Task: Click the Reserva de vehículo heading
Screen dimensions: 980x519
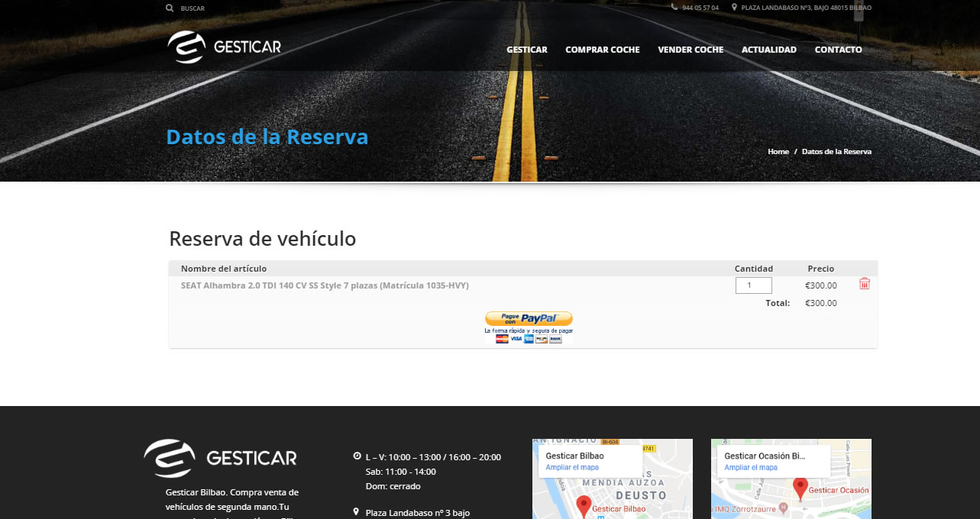Action: tap(263, 239)
